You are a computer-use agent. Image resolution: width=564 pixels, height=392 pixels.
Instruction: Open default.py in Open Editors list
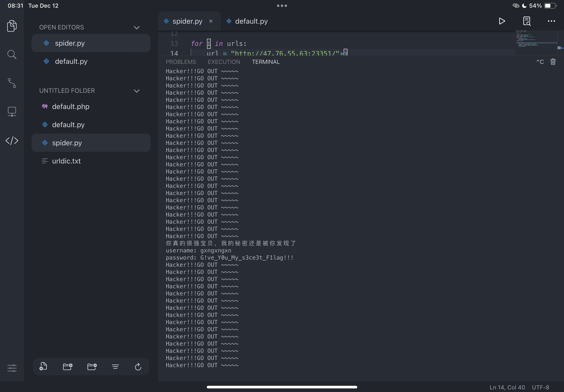(91, 61)
